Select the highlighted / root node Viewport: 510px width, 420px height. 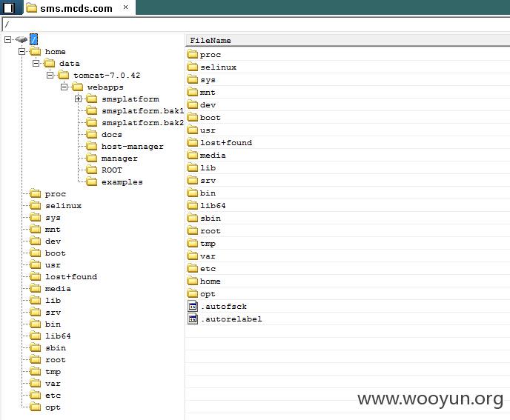pos(33,40)
